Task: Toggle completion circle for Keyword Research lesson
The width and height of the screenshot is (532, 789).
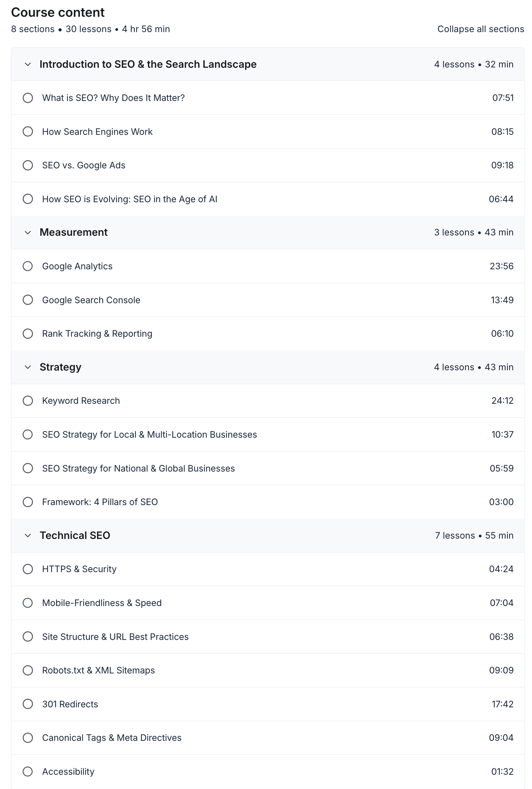Action: click(28, 401)
